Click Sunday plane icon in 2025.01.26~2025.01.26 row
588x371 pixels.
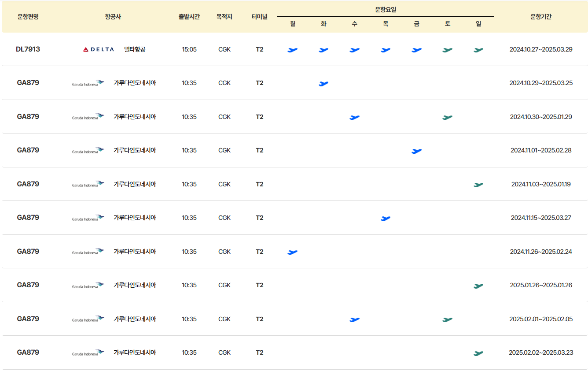[x=478, y=286]
